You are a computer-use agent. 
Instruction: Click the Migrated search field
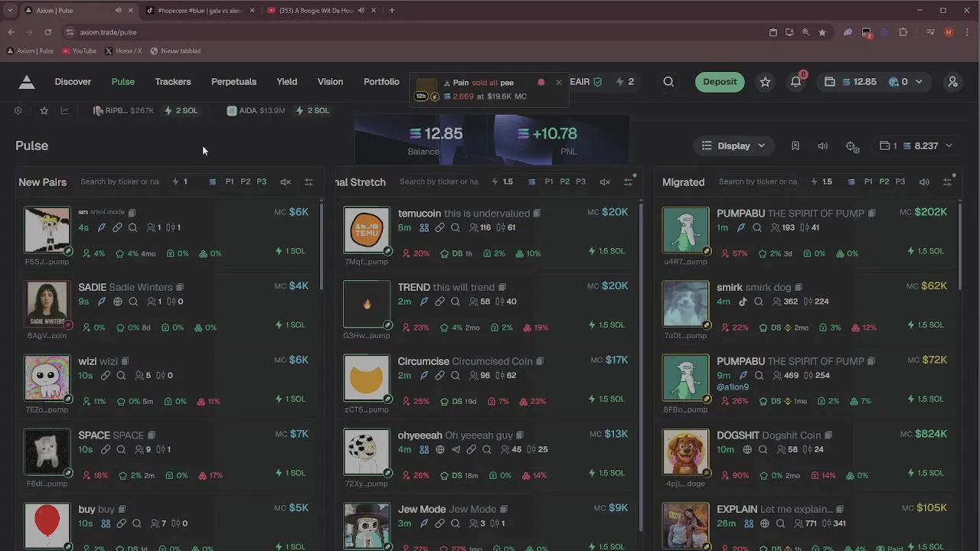click(758, 182)
